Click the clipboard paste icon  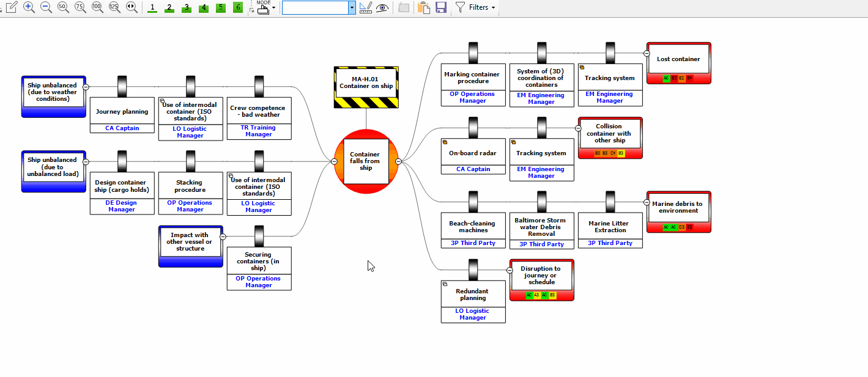(423, 7)
